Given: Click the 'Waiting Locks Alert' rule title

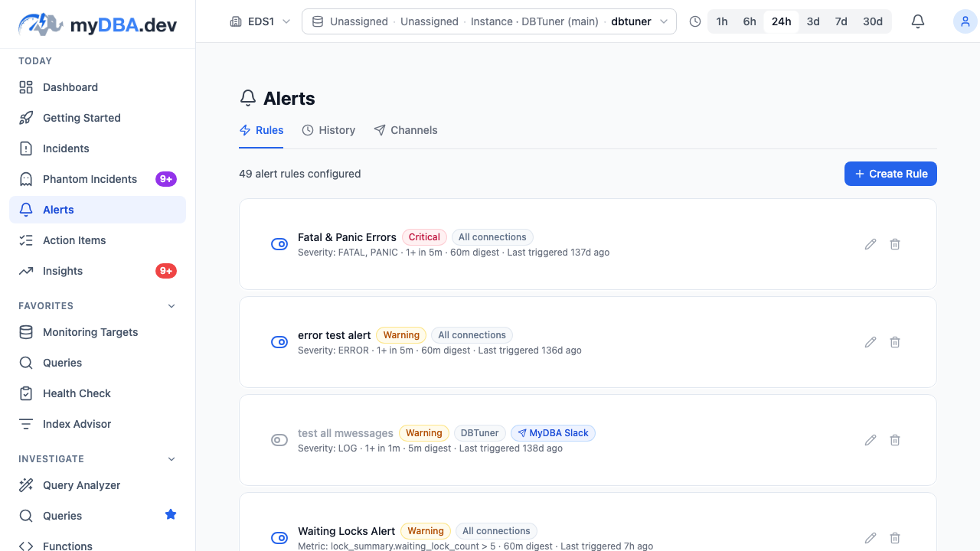Looking at the screenshot, I should click(347, 531).
